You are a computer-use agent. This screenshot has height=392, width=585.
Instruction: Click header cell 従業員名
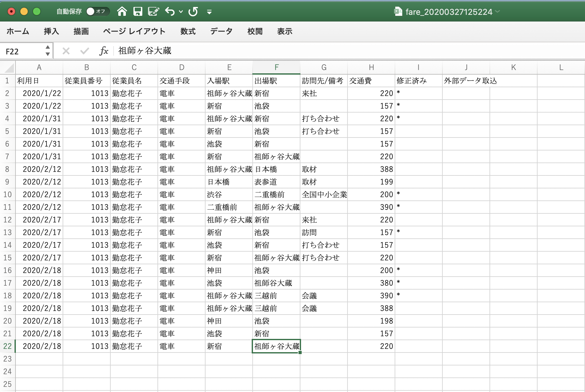point(134,81)
